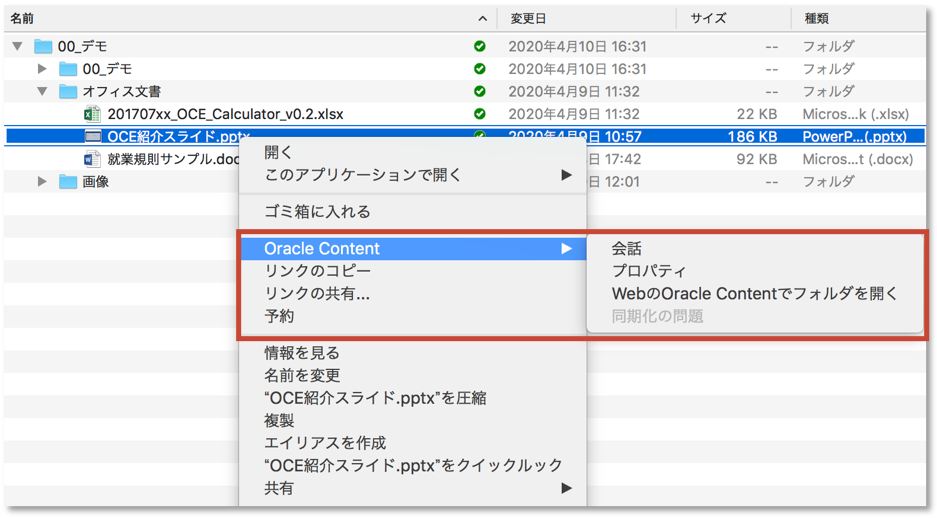Image resolution: width=937 pixels, height=518 pixels.
Task: Collapse the オフィス文書 folder triangle
Action: coord(42,92)
